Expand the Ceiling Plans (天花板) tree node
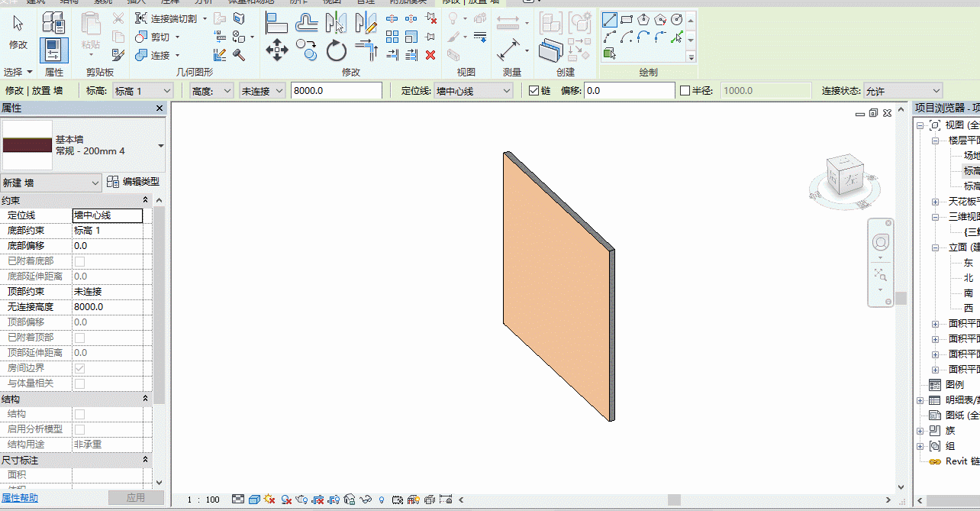 (936, 202)
